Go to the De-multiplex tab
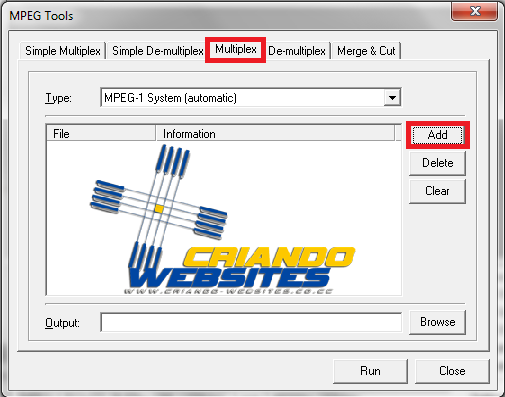Viewport: 505px width, 397px height. pyautogui.click(x=297, y=51)
